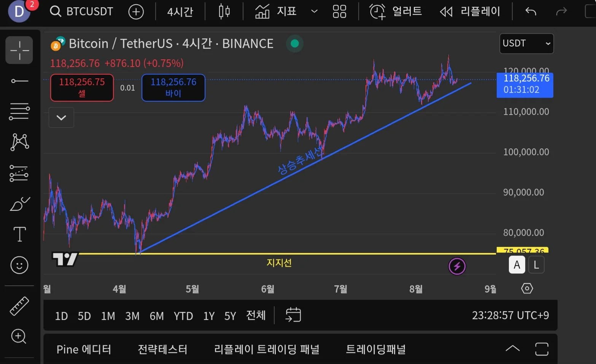
Task: Open symbol search for BTCUSDT
Action: pyautogui.click(x=81, y=11)
